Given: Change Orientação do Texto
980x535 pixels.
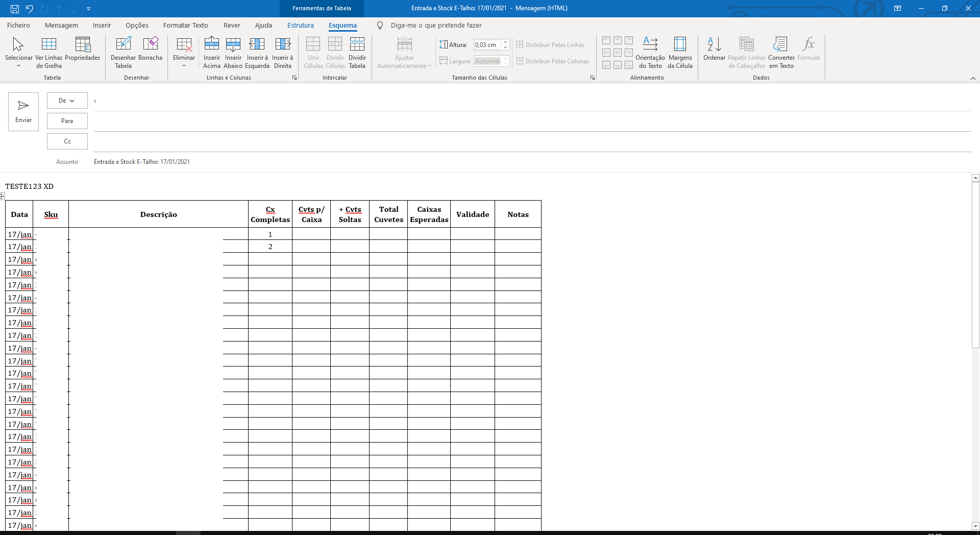Looking at the screenshot, I should [650, 53].
